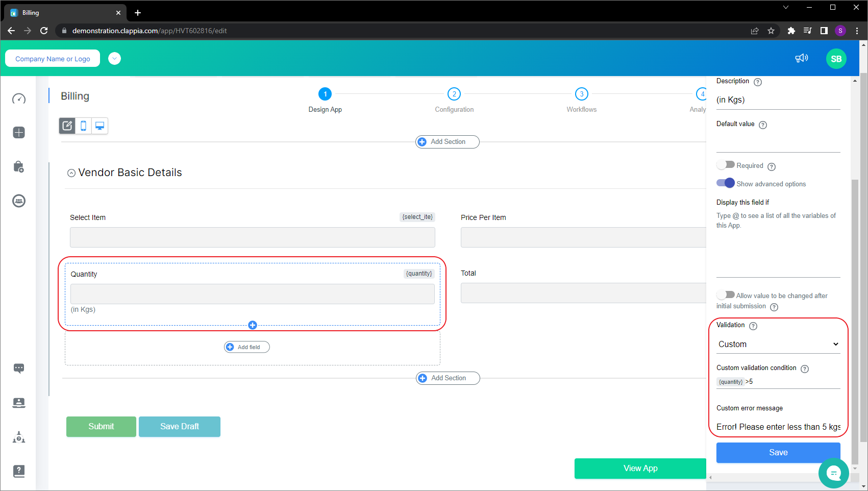The height and width of the screenshot is (491, 868).
Task: Click plus icon below Quantity field
Action: tap(253, 325)
